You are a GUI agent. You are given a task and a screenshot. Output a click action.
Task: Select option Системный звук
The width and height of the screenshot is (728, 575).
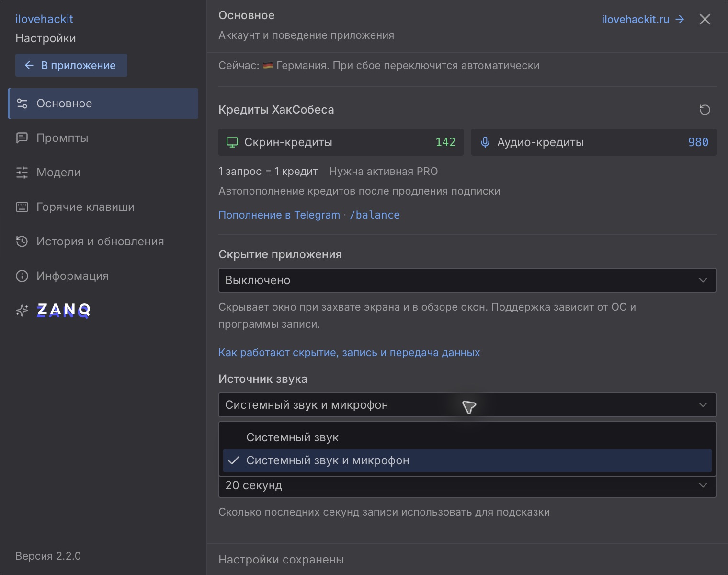467,437
